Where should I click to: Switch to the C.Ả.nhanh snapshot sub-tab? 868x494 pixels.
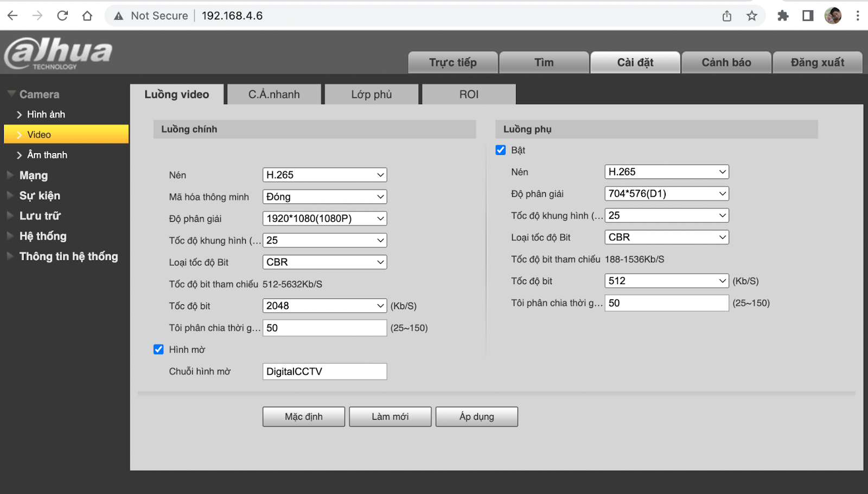(274, 94)
